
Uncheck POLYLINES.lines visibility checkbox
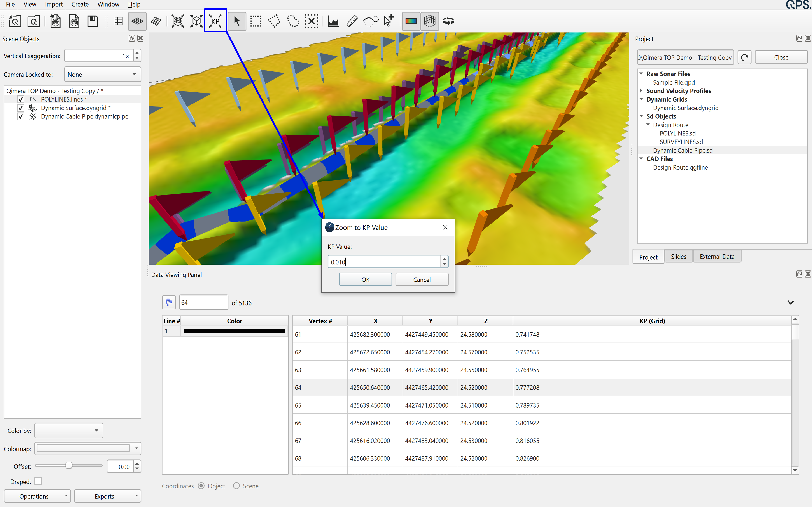coord(21,99)
